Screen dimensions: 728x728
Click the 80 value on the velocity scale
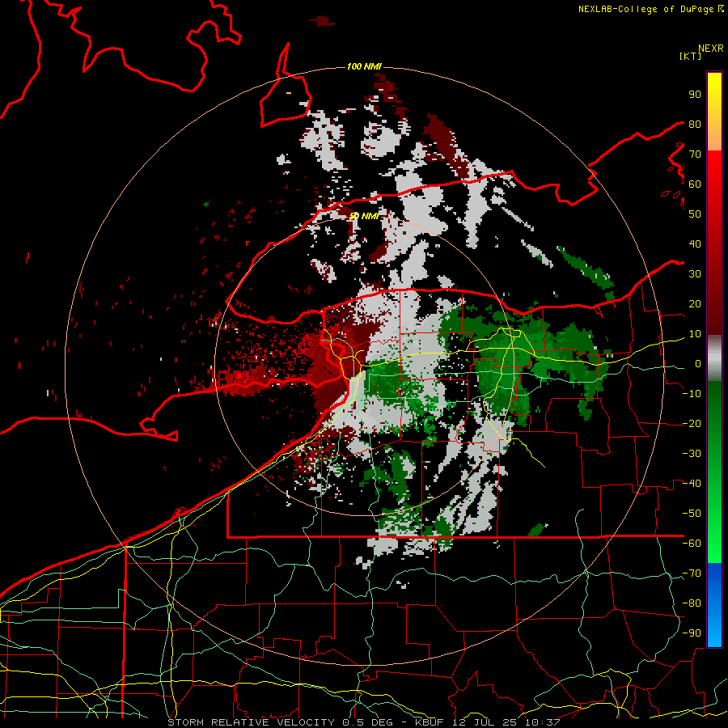695,124
